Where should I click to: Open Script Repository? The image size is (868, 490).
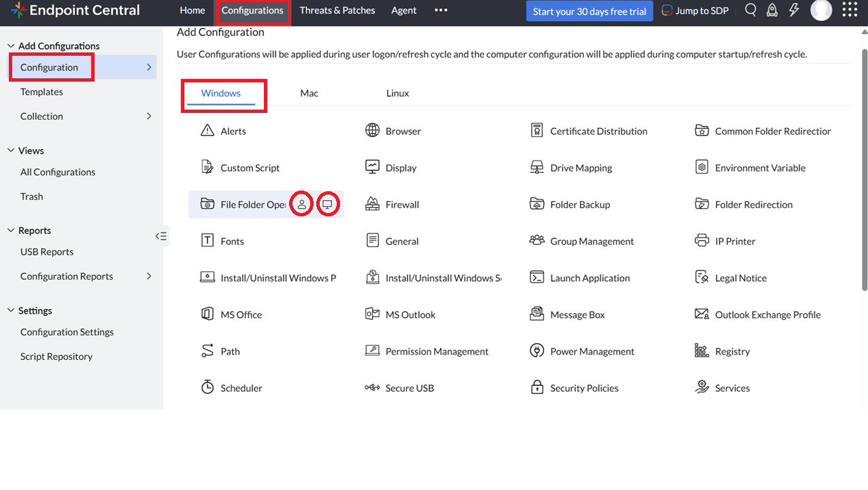56,357
